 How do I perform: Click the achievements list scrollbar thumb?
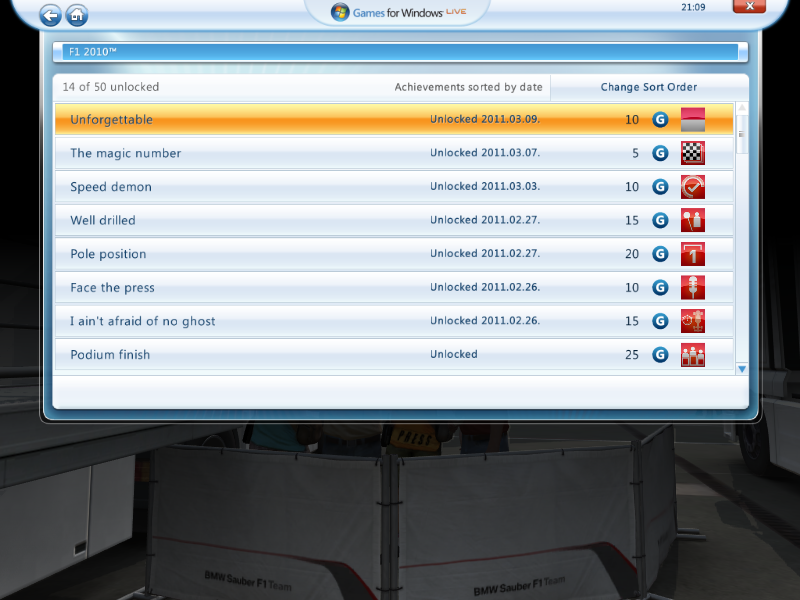tap(742, 134)
